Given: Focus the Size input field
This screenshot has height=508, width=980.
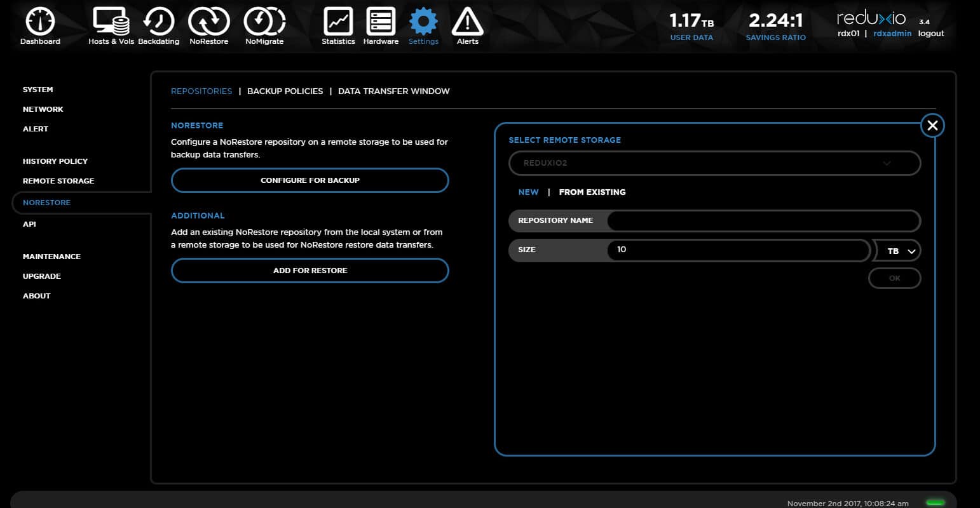Looking at the screenshot, I should point(738,250).
